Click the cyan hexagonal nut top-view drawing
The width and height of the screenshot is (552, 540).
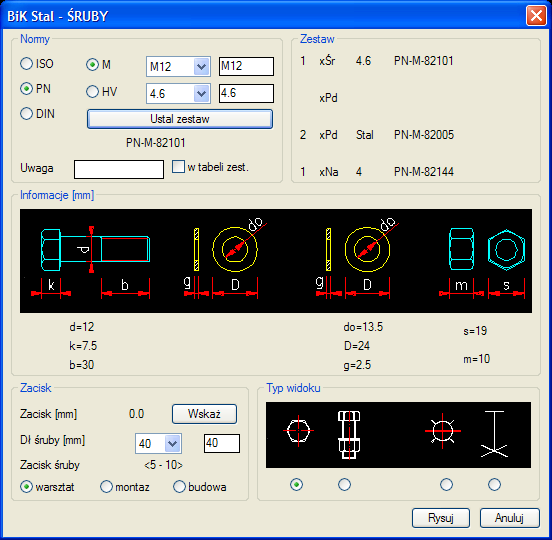(x=506, y=250)
